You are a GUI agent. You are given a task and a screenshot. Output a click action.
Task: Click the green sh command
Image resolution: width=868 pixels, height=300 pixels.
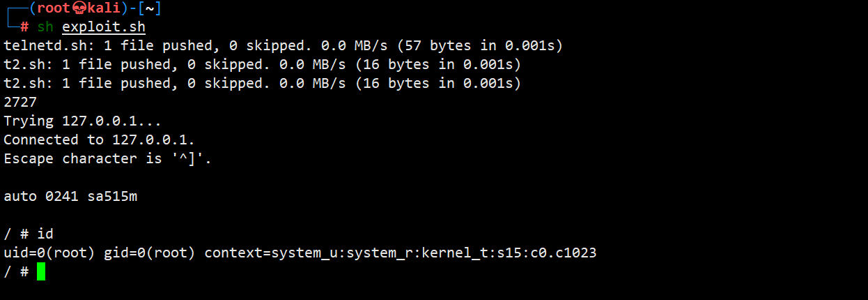tap(45, 27)
